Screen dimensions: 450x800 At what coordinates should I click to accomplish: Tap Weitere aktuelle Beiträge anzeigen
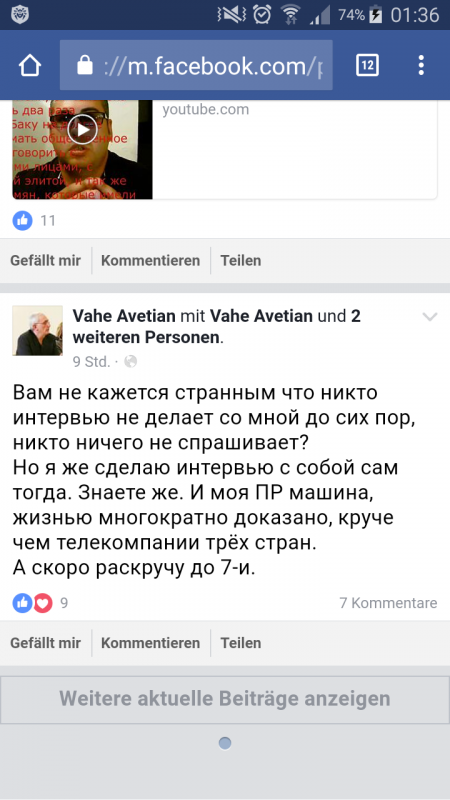tap(224, 698)
